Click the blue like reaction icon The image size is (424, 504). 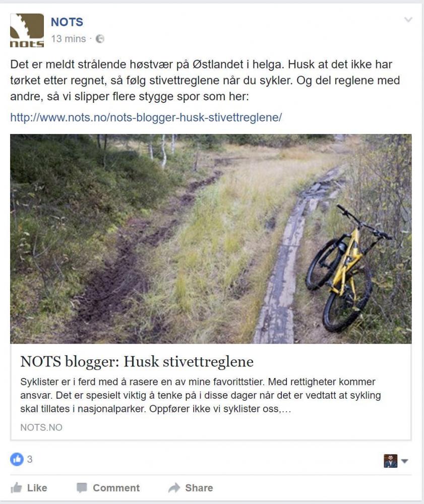pos(17,459)
